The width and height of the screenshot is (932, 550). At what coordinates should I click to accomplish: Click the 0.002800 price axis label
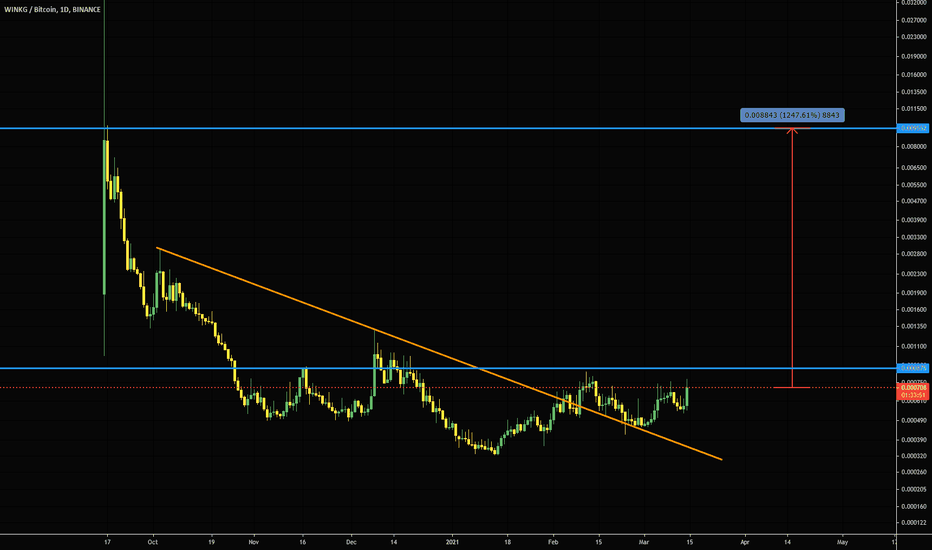(914, 254)
